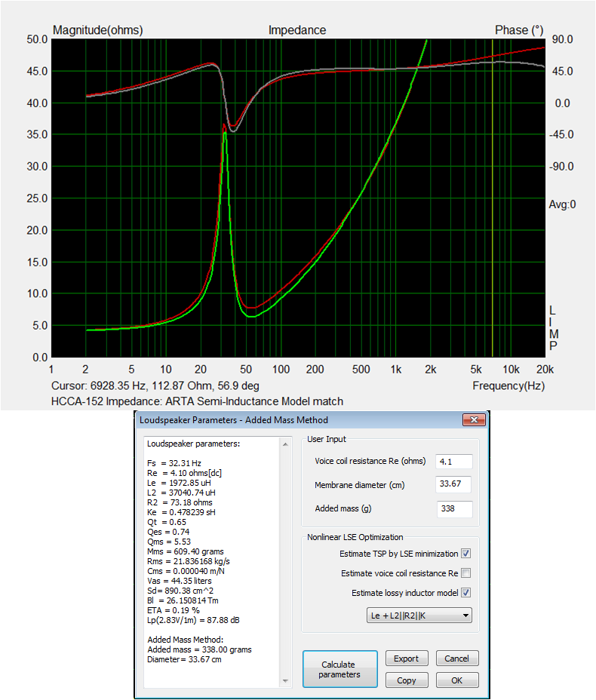Export the loudspeaker parameters
This screenshot has height=700, width=596.
click(407, 659)
